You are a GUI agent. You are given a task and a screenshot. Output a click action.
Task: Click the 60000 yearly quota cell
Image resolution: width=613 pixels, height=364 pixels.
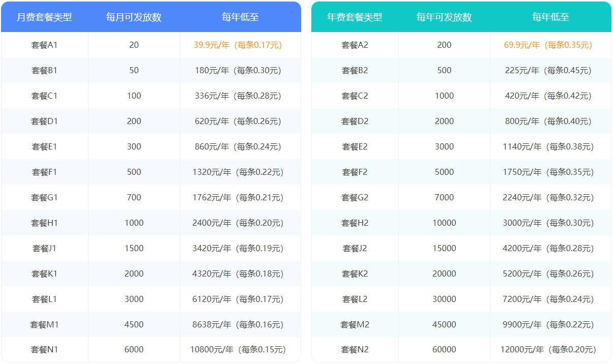444,350
